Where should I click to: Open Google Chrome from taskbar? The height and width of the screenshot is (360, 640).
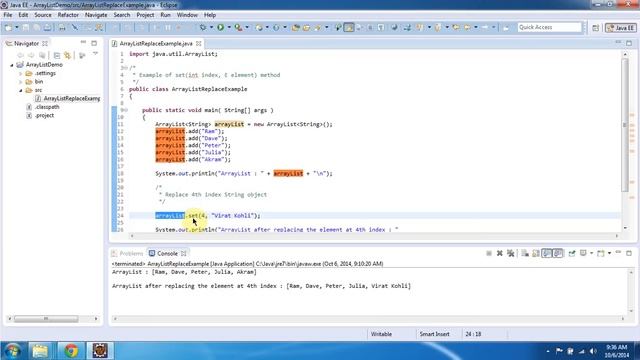coord(71,351)
